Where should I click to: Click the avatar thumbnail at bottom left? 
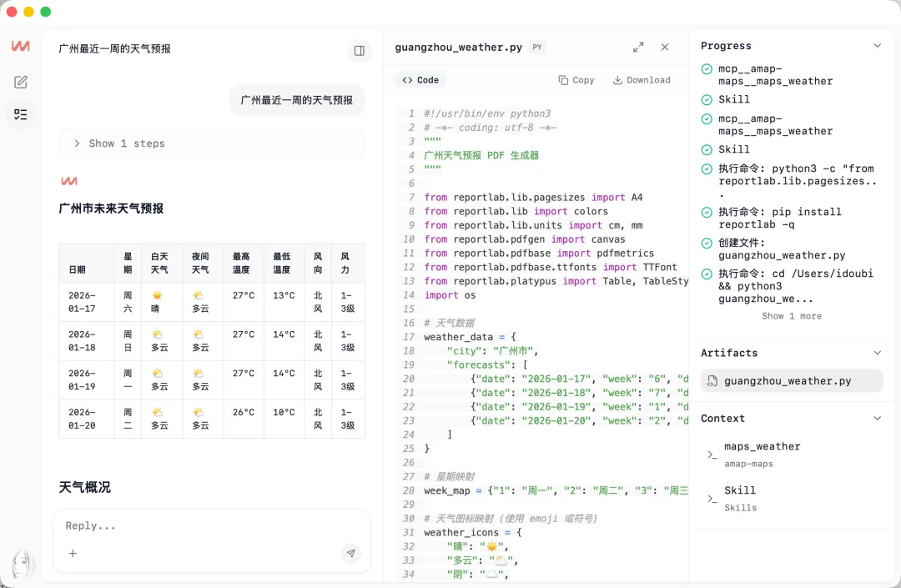[23, 564]
